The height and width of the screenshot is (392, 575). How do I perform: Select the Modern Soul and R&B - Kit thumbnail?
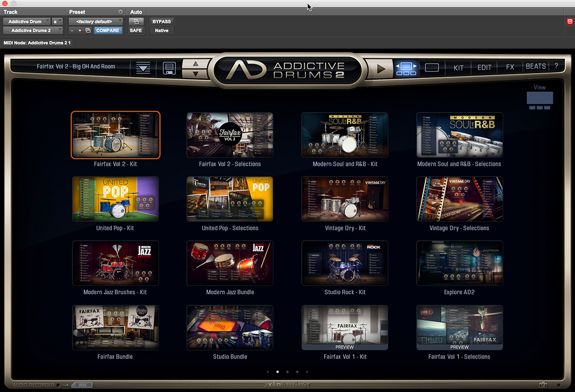[345, 135]
